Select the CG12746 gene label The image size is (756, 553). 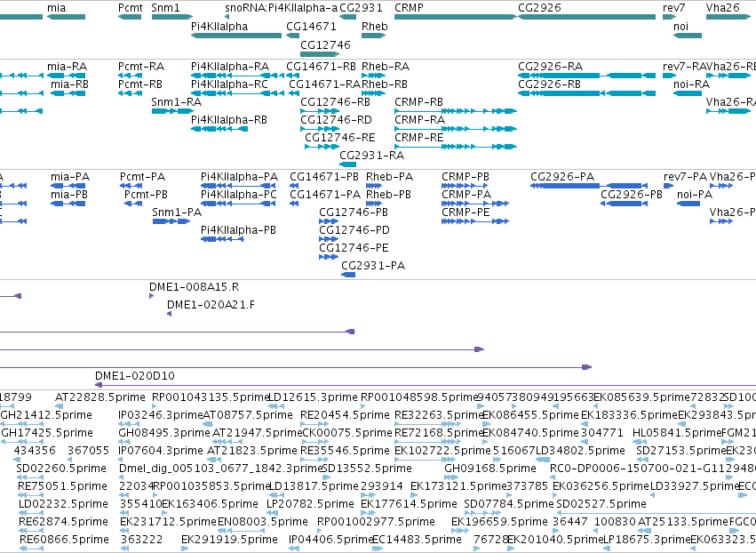tap(325, 44)
